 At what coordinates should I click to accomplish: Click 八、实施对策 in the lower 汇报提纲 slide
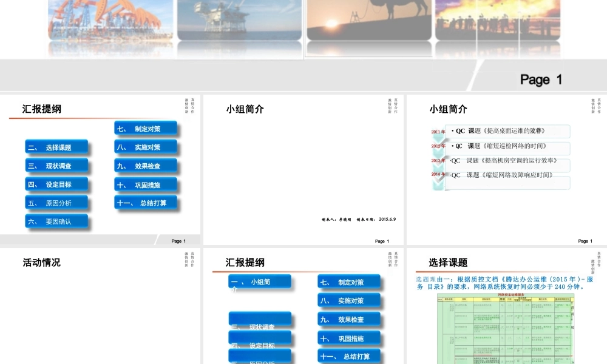(349, 300)
